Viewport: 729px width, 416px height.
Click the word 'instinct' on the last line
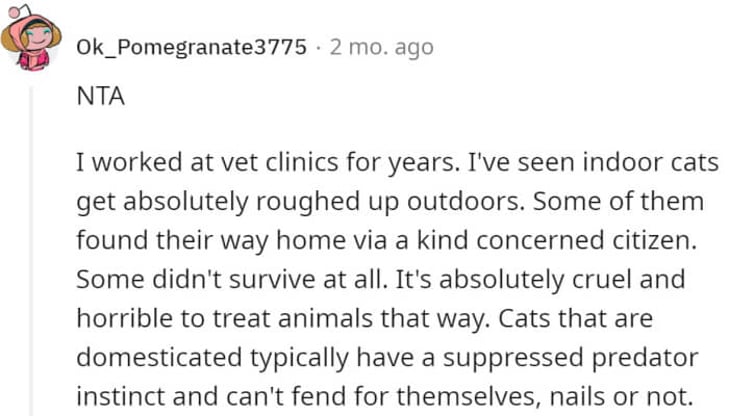click(x=120, y=397)
